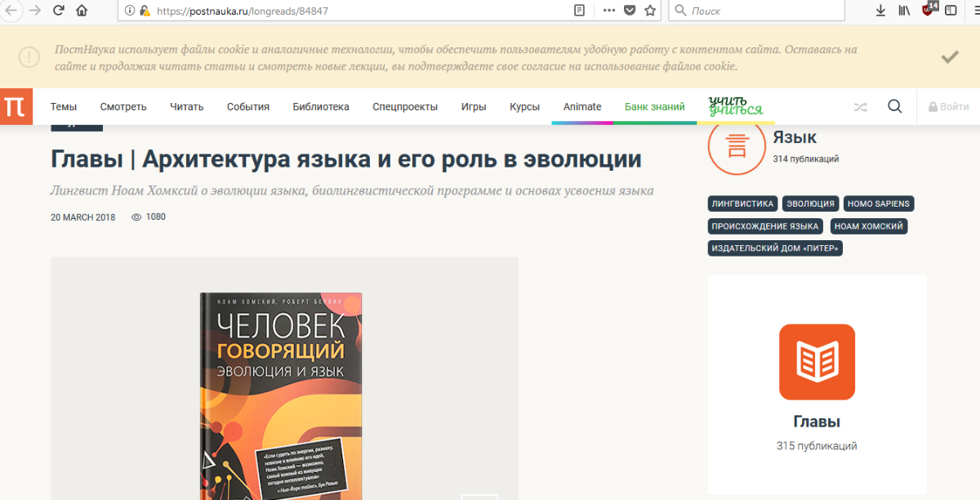Click the ЛИНГВИСТИКА tag
Screen dimensions: 980x500
coord(742,203)
